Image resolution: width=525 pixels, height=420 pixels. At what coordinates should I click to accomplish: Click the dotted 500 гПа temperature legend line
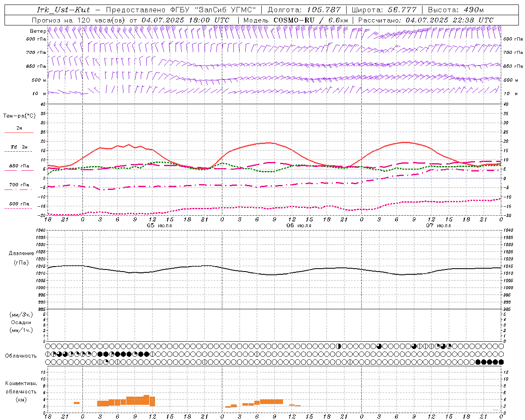(19, 209)
